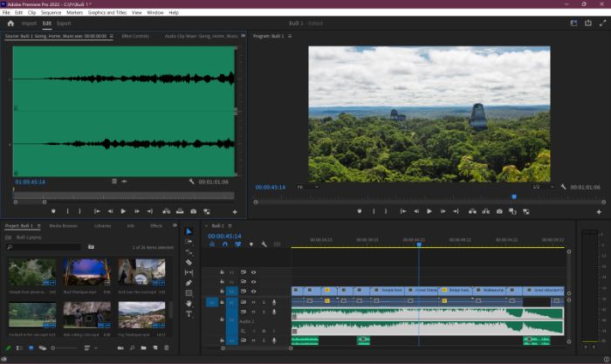Export frame camera icon in Program monitor
The height and width of the screenshot is (364, 611).
[499, 211]
